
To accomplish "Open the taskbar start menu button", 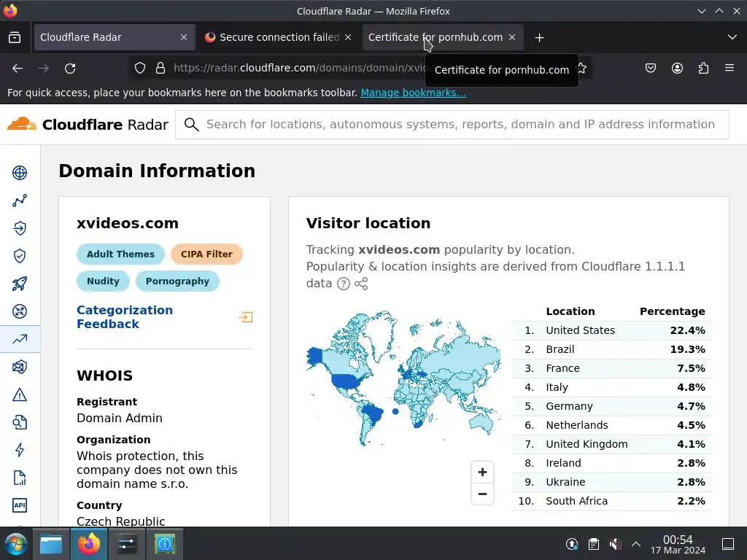I will point(16,544).
